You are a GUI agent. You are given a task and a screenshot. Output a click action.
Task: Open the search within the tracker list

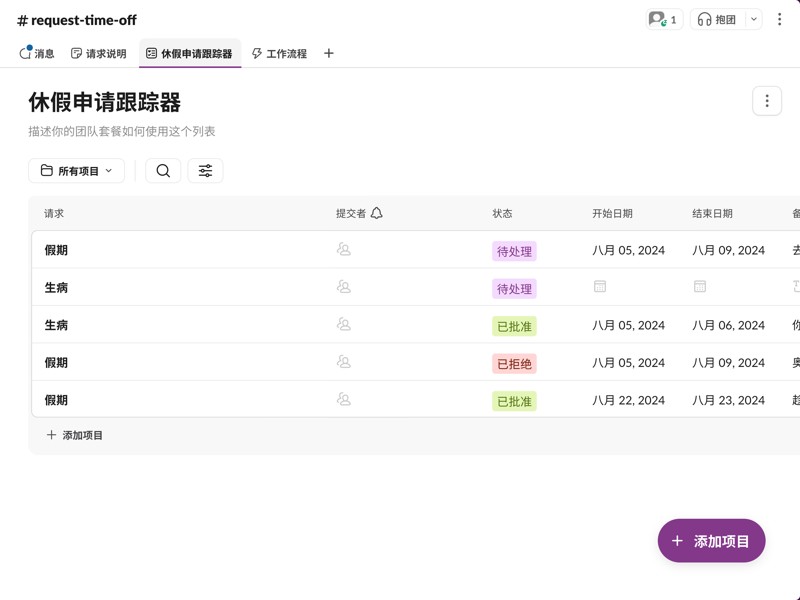pyautogui.click(x=162, y=170)
